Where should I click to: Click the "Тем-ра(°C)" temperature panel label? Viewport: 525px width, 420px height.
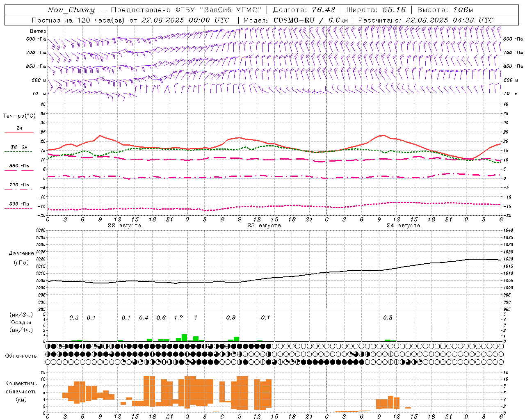pos(19,116)
